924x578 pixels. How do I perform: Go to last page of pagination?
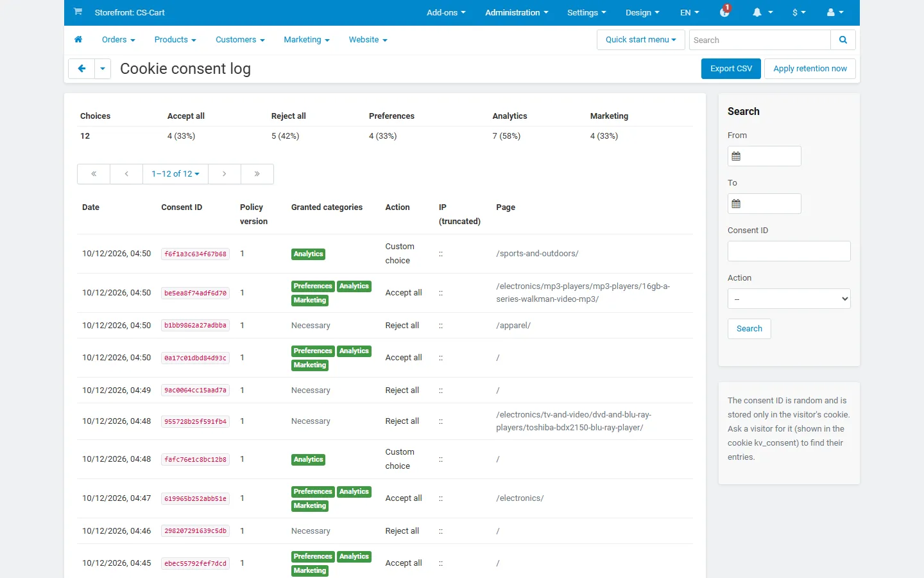click(257, 174)
